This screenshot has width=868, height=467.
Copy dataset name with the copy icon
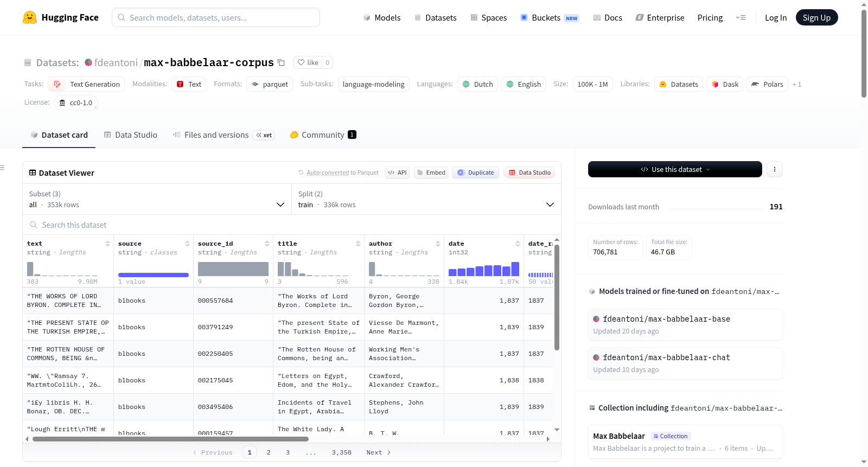pos(281,62)
